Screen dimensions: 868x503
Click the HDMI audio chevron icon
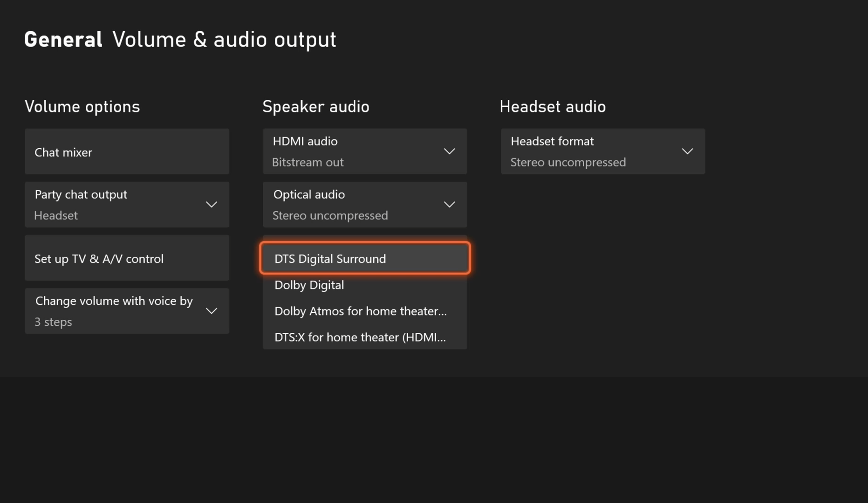449,151
